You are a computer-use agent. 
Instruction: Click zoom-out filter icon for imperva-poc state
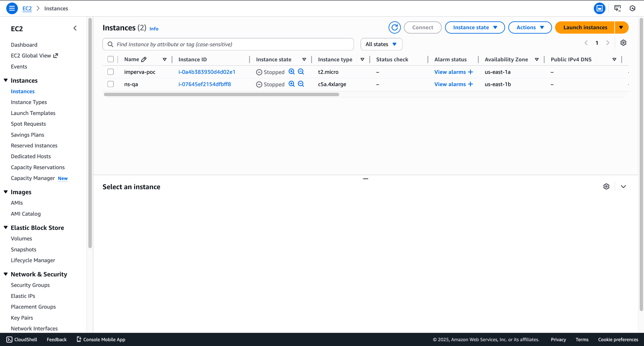301,72
